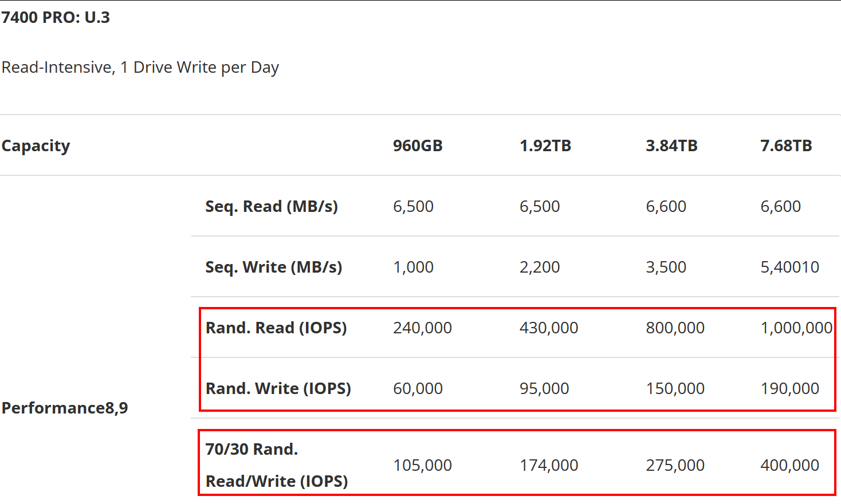Viewport: 841px width, 504px height.
Task: Click the 400,000 mixed read/write cell
Action: 789,465
